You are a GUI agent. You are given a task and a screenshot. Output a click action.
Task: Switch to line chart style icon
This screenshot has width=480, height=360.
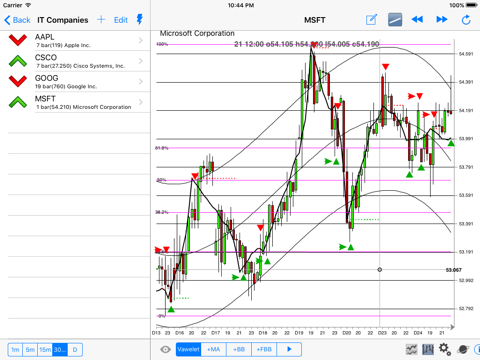(412, 349)
